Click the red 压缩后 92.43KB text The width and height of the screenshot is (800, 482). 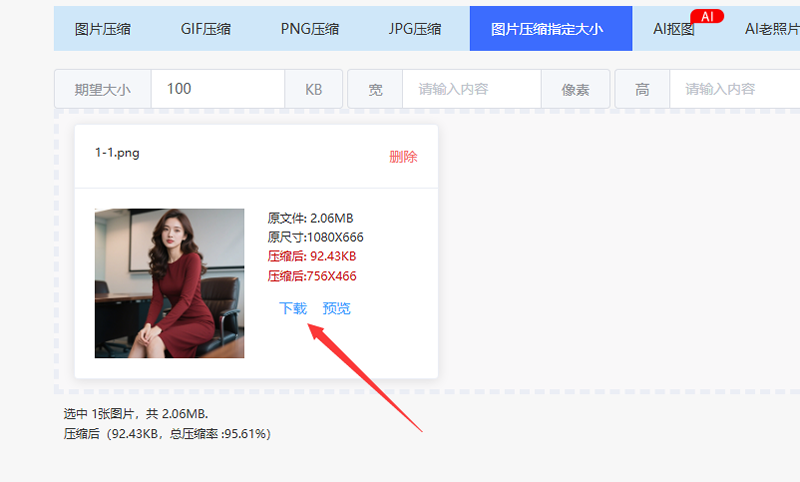pyautogui.click(x=312, y=257)
